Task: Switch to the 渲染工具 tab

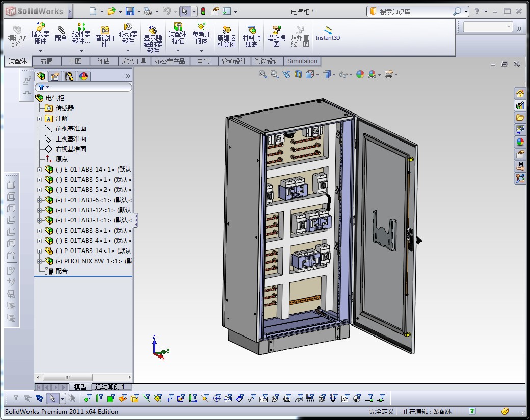Action: (134, 61)
